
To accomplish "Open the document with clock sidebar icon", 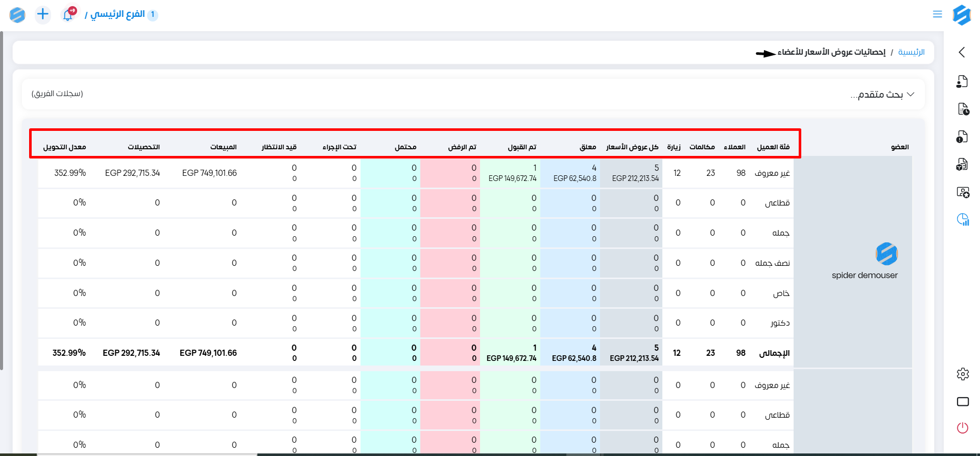I will point(963,109).
